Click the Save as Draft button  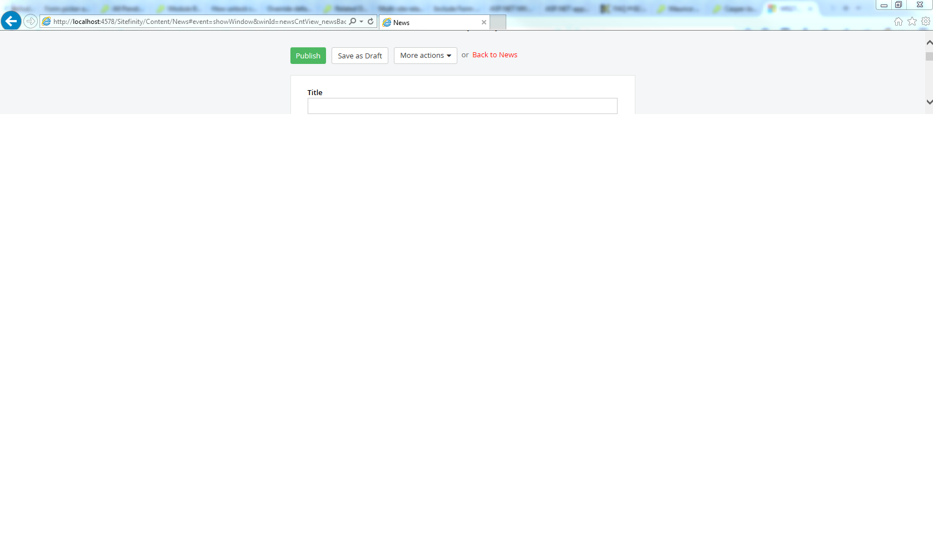coord(360,56)
